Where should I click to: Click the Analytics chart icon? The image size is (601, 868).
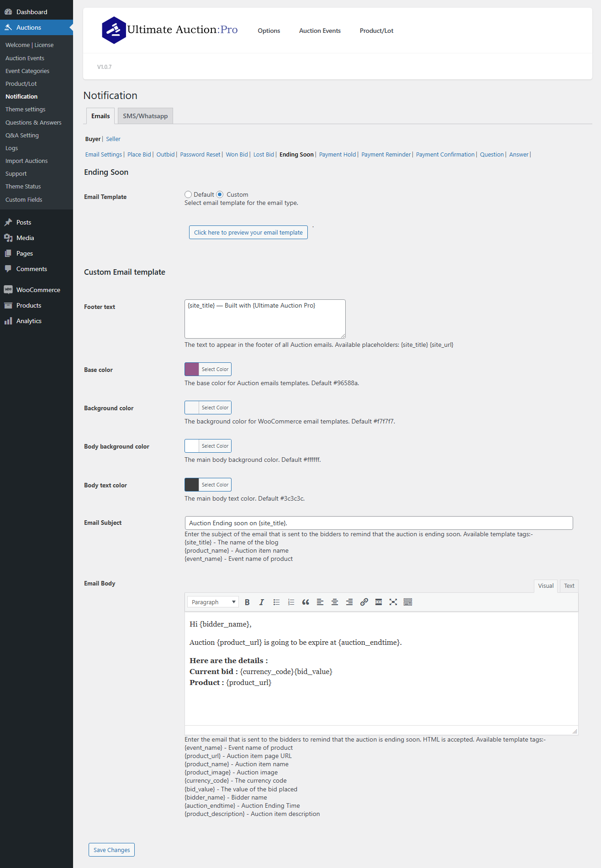tap(8, 321)
